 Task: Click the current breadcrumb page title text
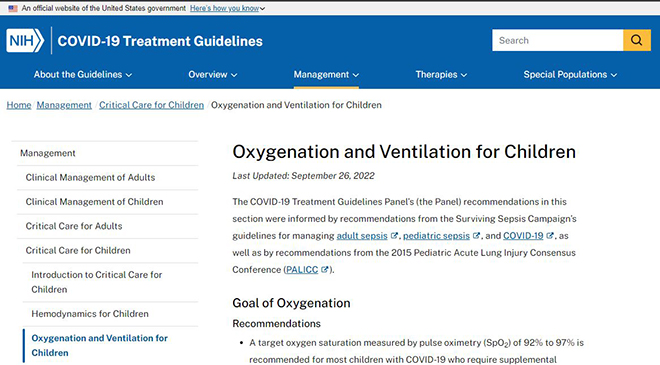[x=296, y=105]
